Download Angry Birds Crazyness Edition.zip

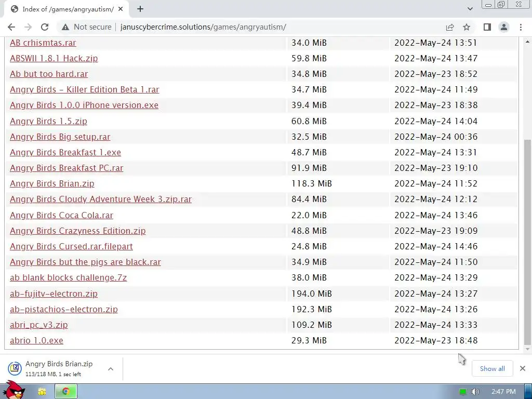pyautogui.click(x=78, y=231)
